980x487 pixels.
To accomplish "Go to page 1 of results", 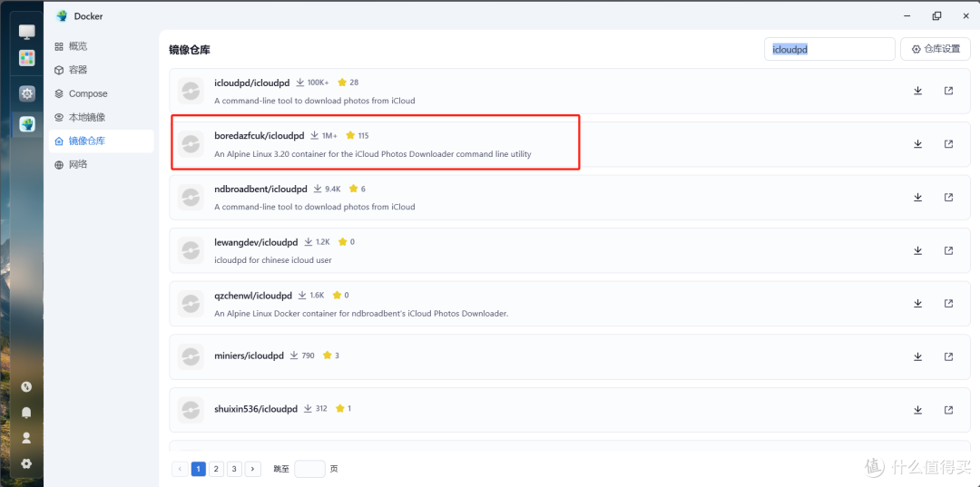I will click(199, 469).
